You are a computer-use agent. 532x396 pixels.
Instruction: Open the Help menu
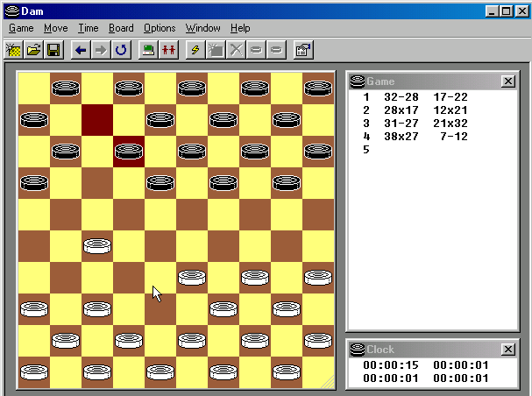[240, 28]
